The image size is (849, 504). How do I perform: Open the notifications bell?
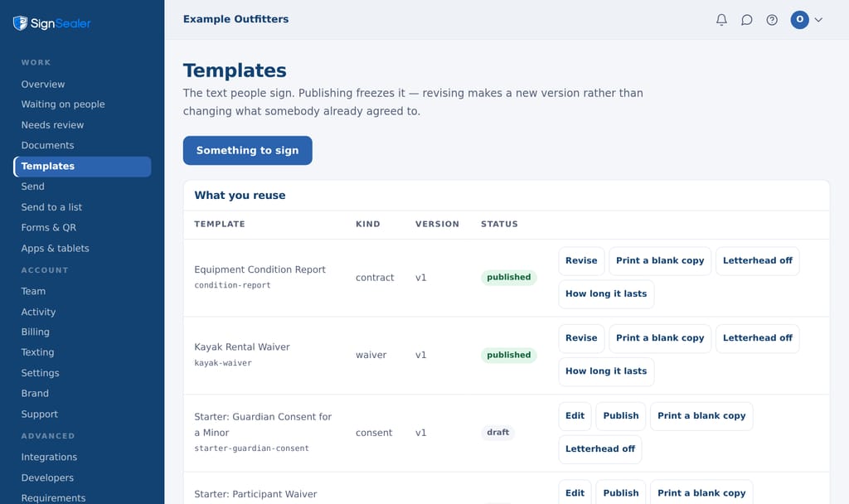[x=721, y=20]
